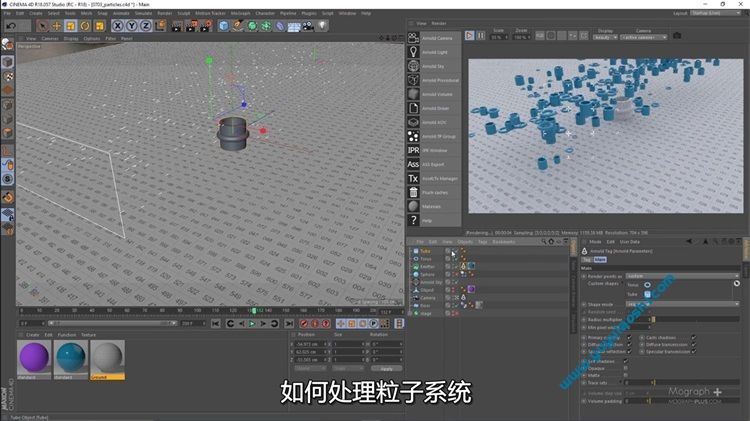Switch to the Tag tab in attributes
Viewport: 750px width, 421px height.
coord(587,259)
